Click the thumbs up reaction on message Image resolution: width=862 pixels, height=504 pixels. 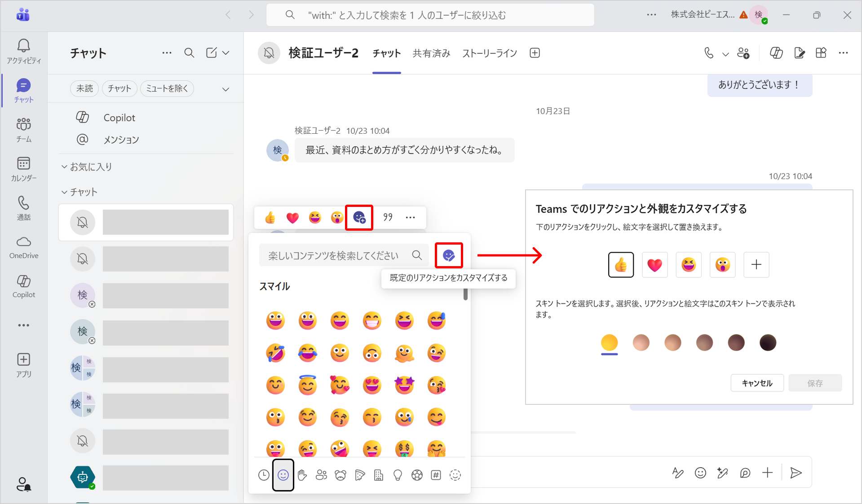270,218
